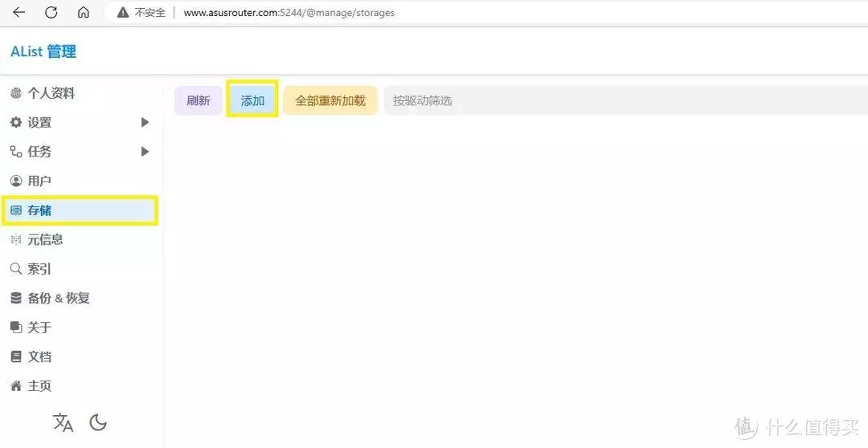Screen dimensions: 868x448
Task: Click the 备份 & 恢复 database icon
Action: [16, 298]
